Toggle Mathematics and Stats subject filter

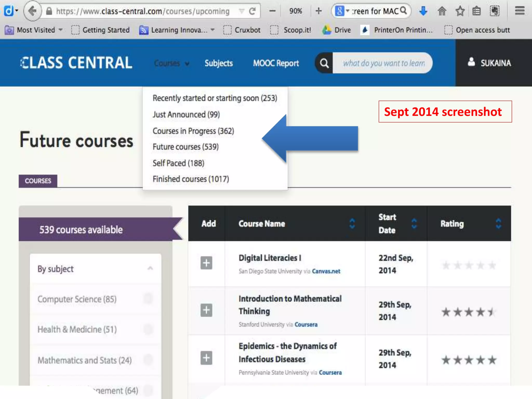pyautogui.click(x=148, y=360)
